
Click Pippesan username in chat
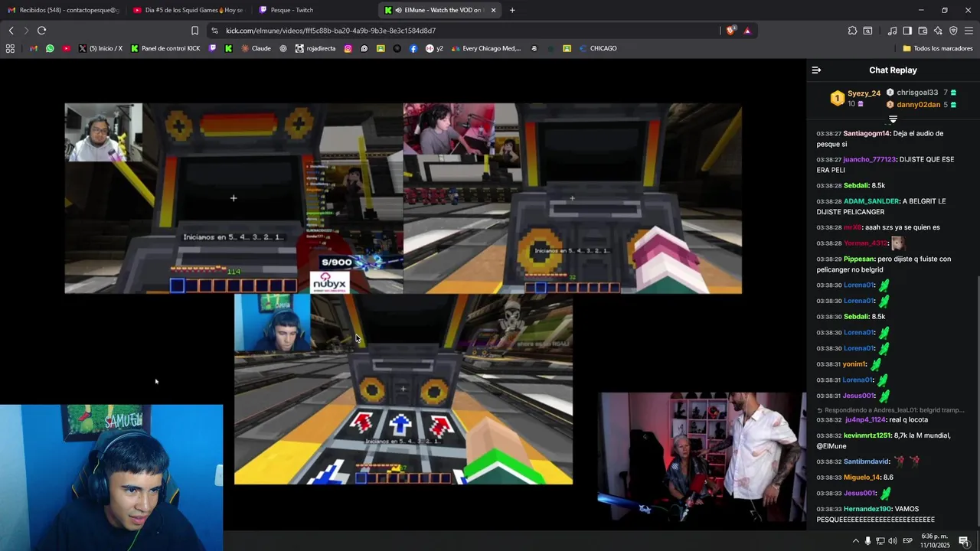858,259
